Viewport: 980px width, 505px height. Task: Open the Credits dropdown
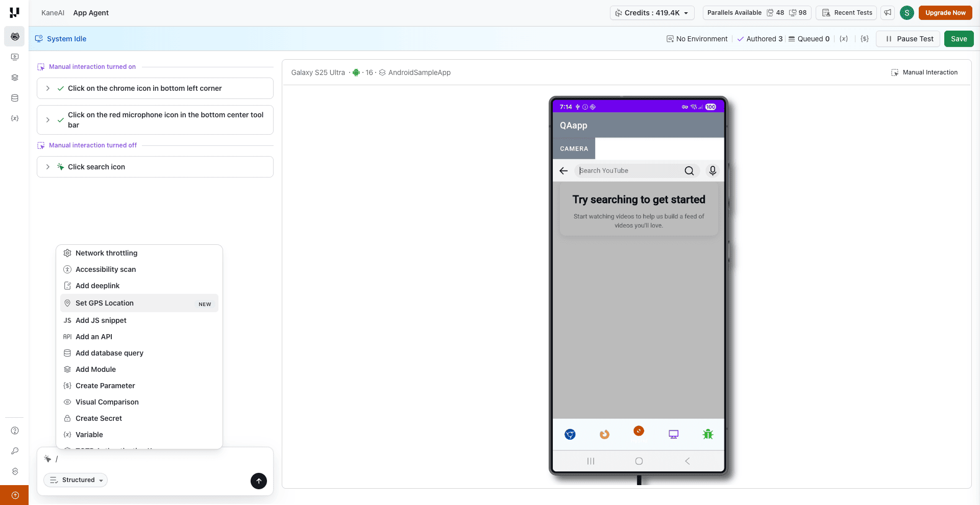[x=652, y=13]
